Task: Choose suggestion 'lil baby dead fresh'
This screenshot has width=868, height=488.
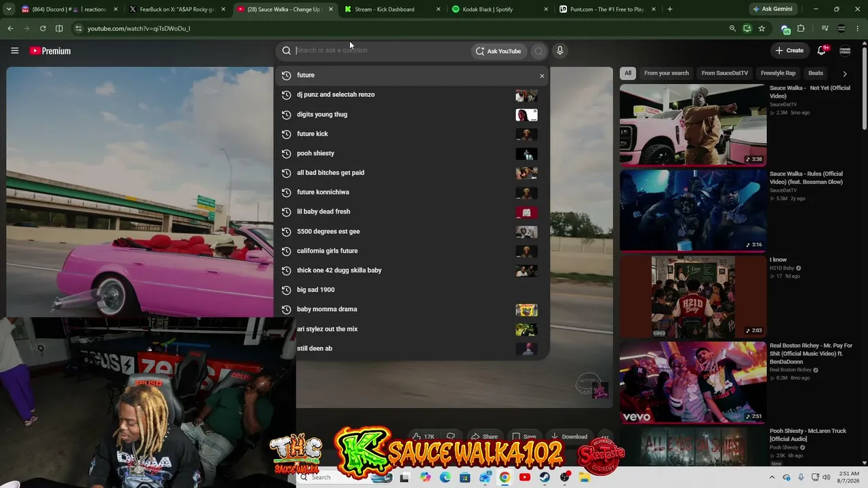Action: (412, 211)
